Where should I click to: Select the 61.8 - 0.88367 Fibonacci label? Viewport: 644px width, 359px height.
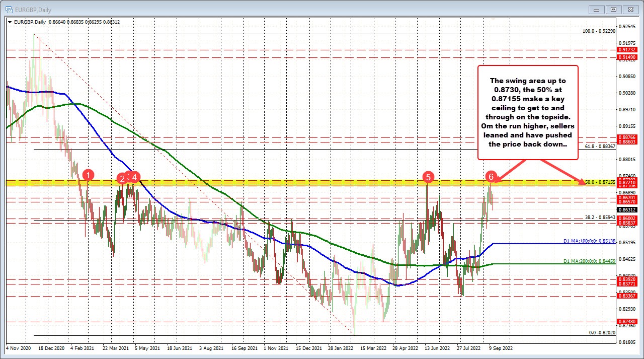[x=600, y=146]
